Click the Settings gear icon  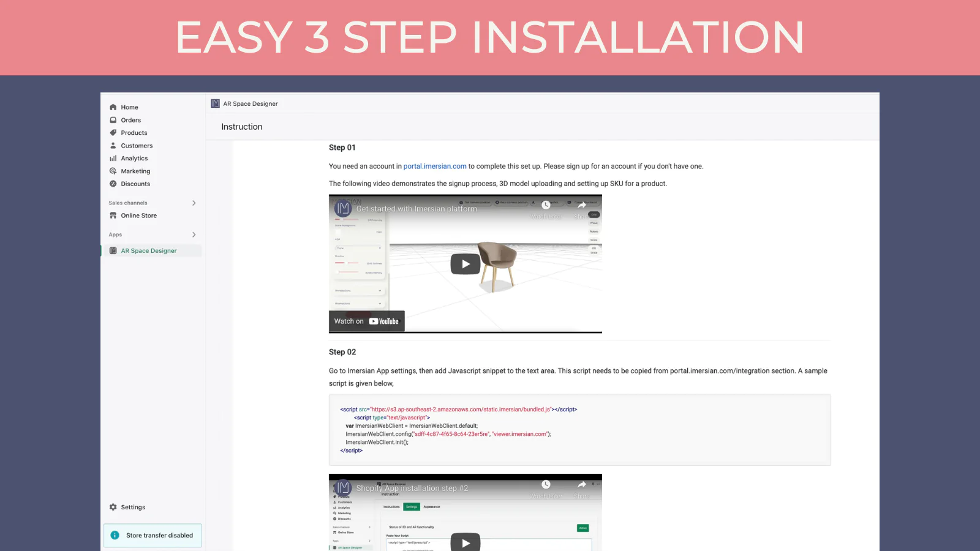coord(113,507)
